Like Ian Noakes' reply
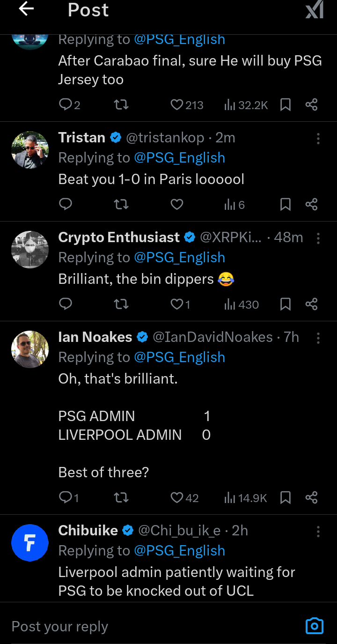This screenshot has height=644, width=337. click(177, 497)
